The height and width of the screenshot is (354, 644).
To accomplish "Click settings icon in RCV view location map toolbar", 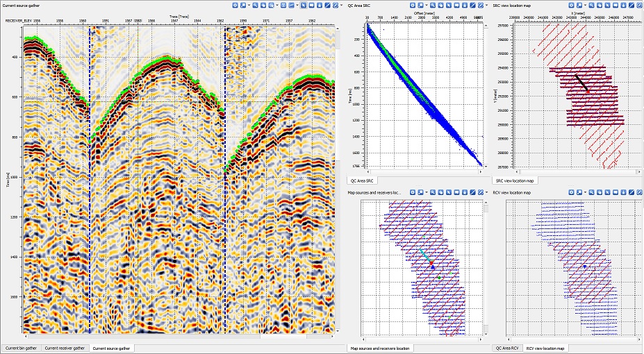I will point(571,192).
